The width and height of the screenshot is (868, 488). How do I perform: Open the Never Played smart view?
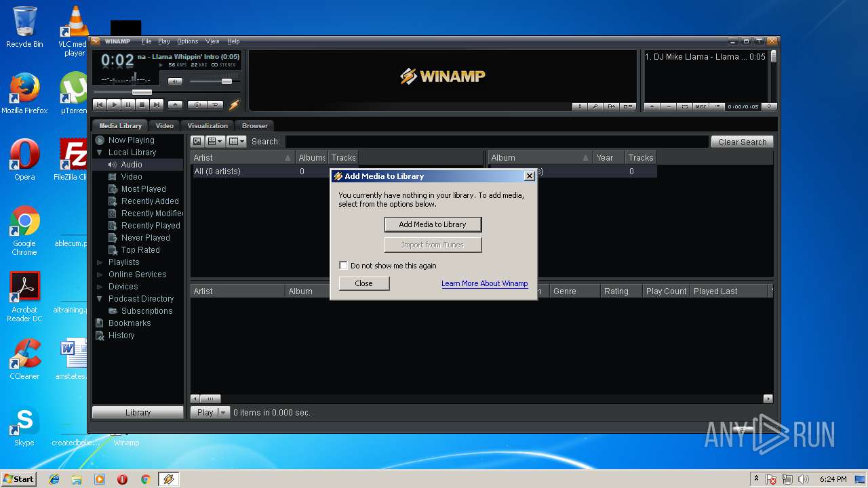click(145, 238)
